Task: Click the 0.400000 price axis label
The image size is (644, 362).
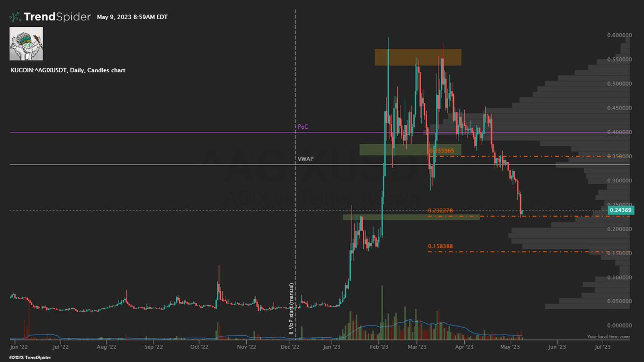Action: (x=618, y=132)
